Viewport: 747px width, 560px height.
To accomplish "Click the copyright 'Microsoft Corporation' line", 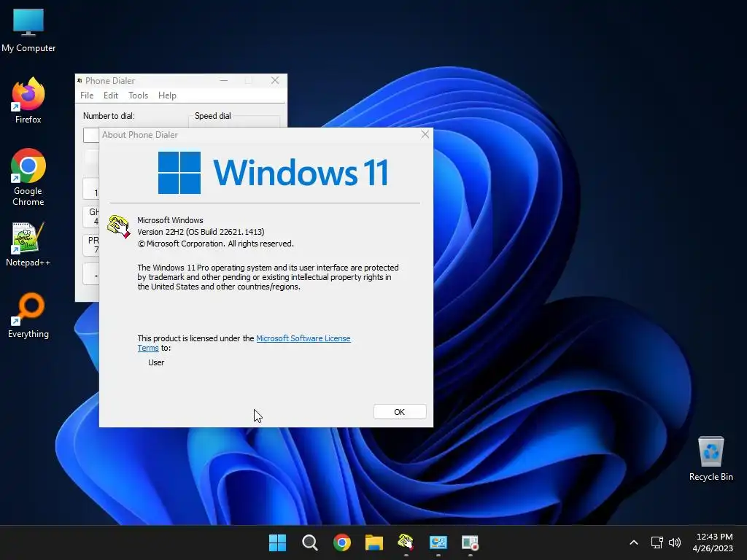I will [215, 244].
